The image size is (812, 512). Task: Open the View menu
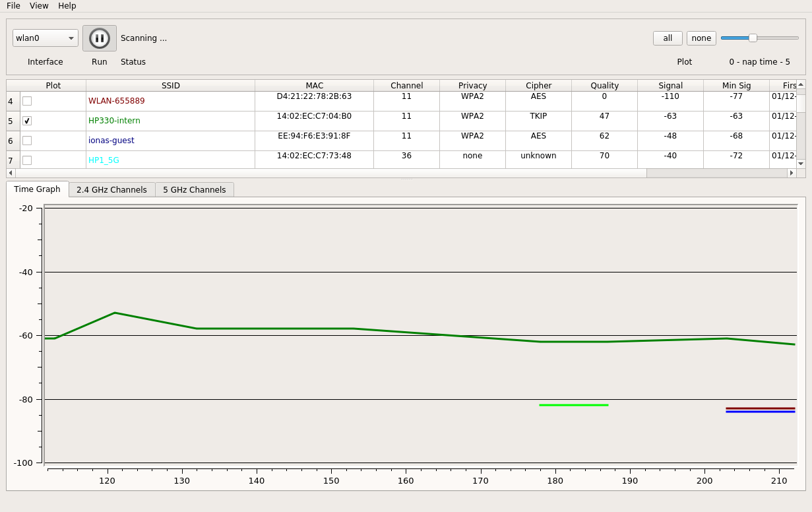39,6
